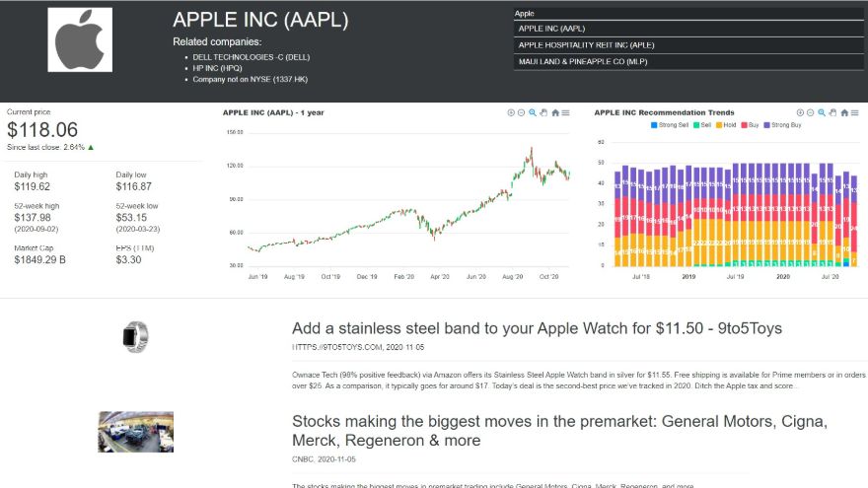Reset the AAPL price chart with home icon

pyautogui.click(x=555, y=112)
